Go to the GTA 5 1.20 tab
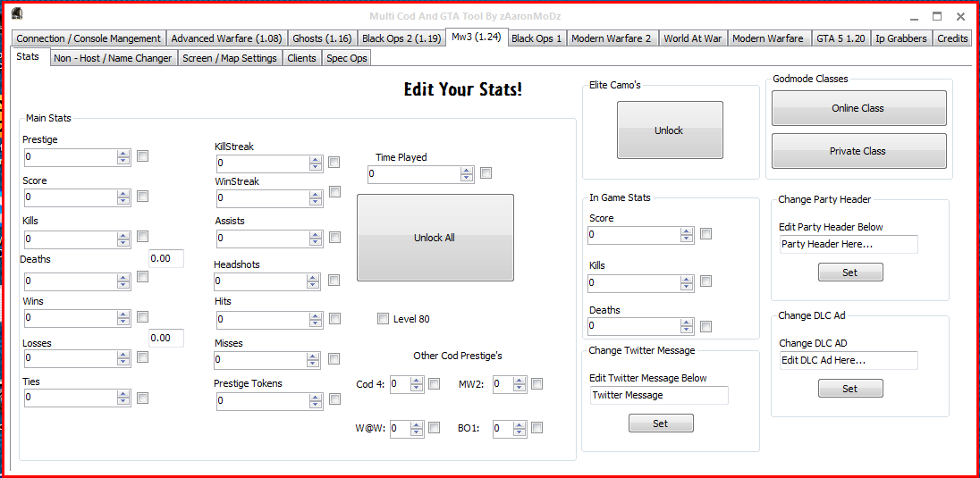The image size is (980, 478). point(841,38)
